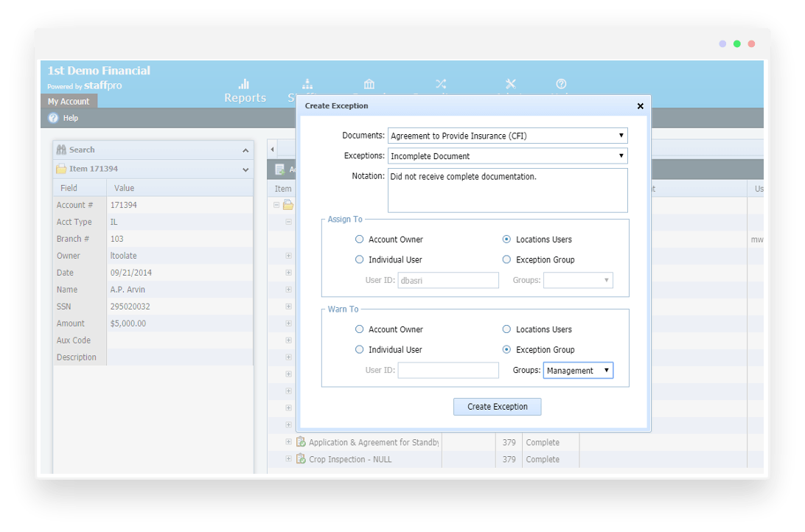The height and width of the screenshot is (532, 805).
Task: Open the My Account tab
Action: pos(69,102)
